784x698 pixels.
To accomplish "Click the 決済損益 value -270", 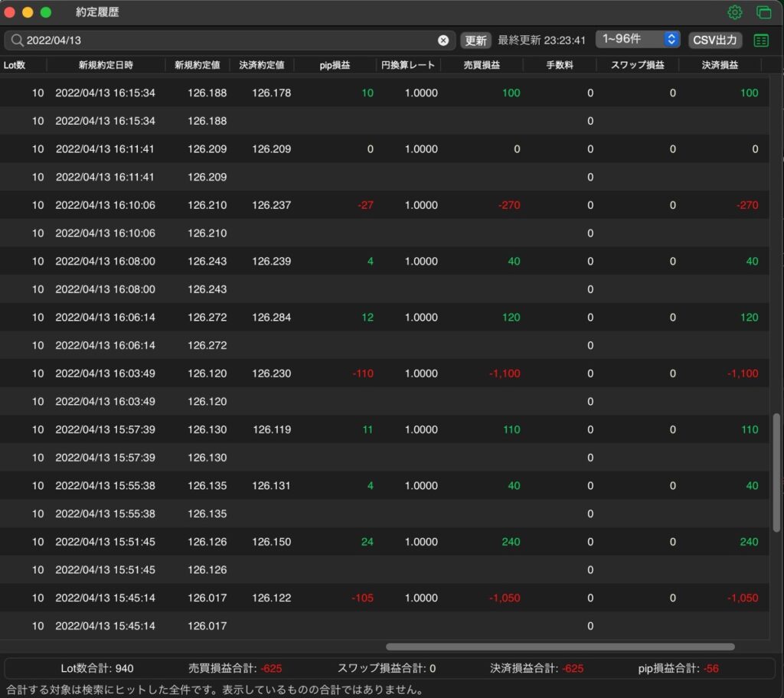I will 747,205.
